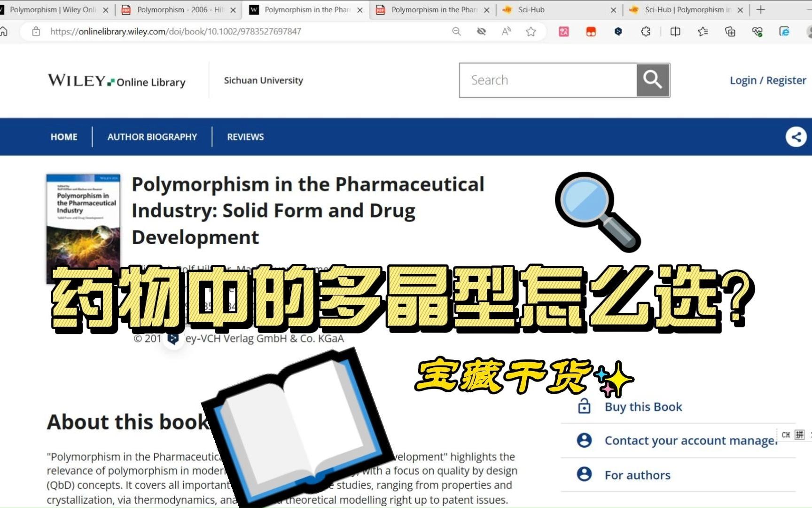The width and height of the screenshot is (812, 508).
Task: Open the HOME menu item
Action: tap(64, 137)
